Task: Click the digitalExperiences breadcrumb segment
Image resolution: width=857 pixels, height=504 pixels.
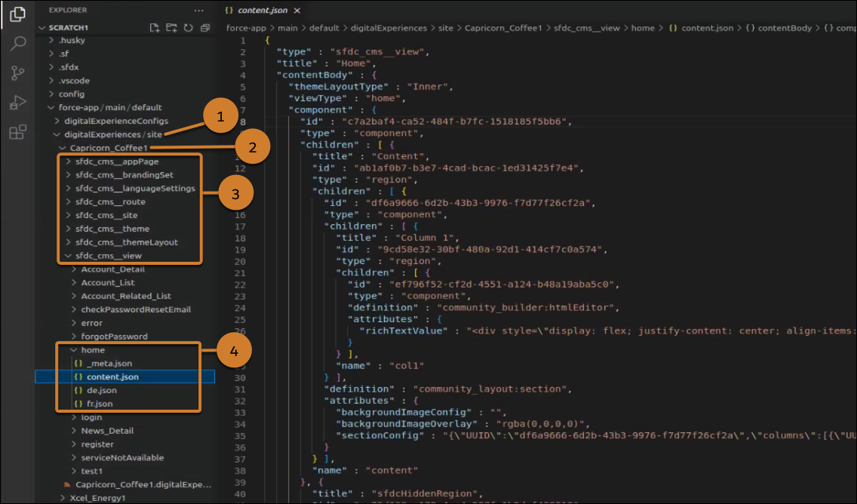Action: pyautogui.click(x=389, y=28)
